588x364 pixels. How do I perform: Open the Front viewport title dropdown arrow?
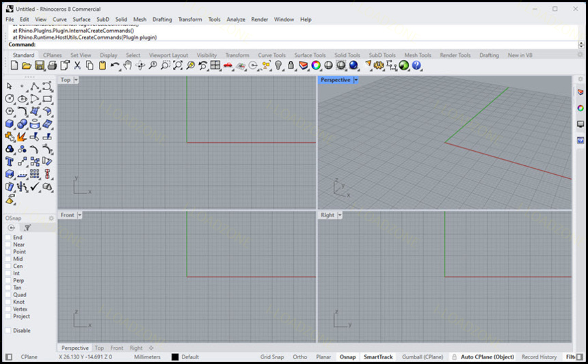tap(79, 215)
